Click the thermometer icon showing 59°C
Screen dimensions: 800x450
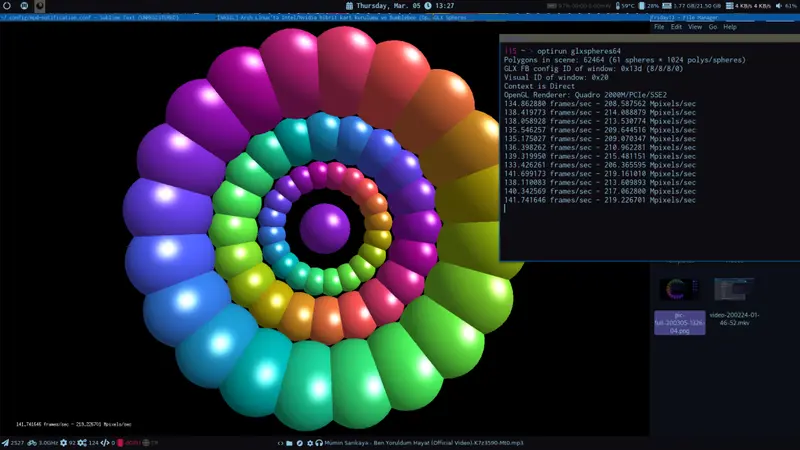[617, 6]
